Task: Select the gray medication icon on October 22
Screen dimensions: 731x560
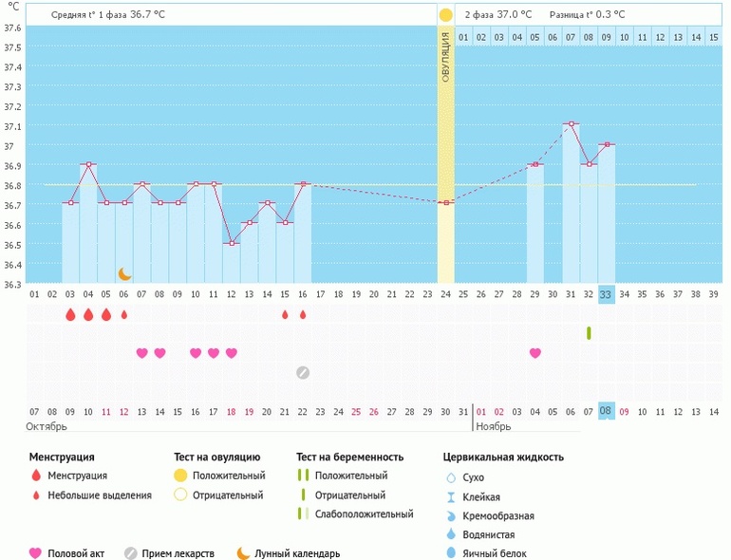Action: pos(303,372)
